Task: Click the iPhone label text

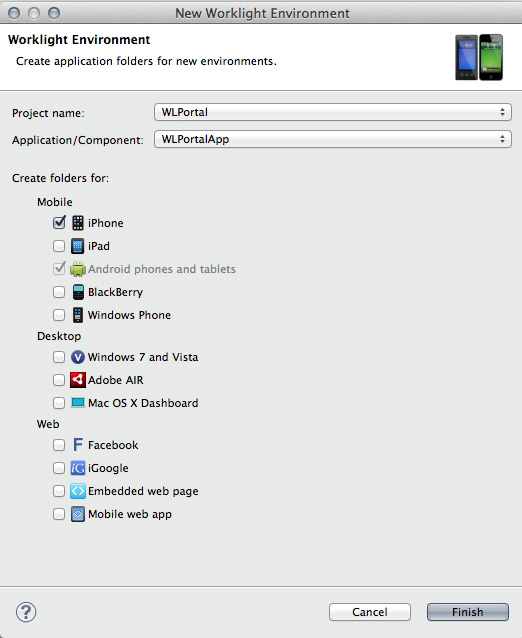Action: (106, 223)
